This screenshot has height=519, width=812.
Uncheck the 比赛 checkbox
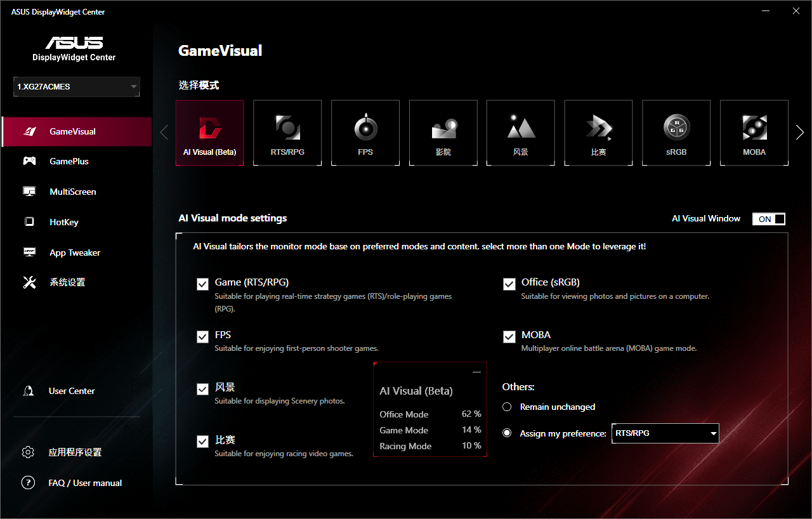point(202,442)
